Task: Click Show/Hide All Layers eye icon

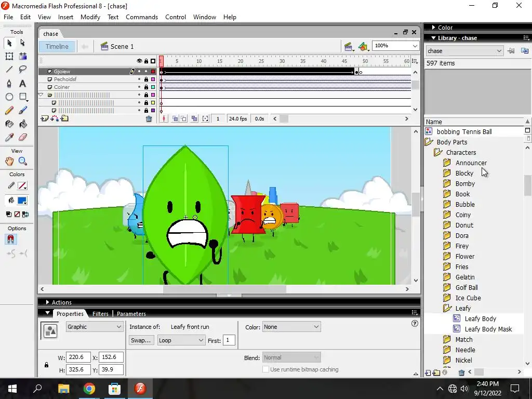Action: 139,61
